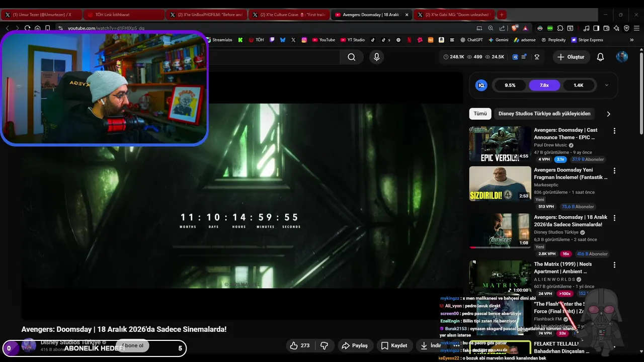This screenshot has width=644, height=362.
Task: Select the Tümü filter chip
Action: click(480, 114)
